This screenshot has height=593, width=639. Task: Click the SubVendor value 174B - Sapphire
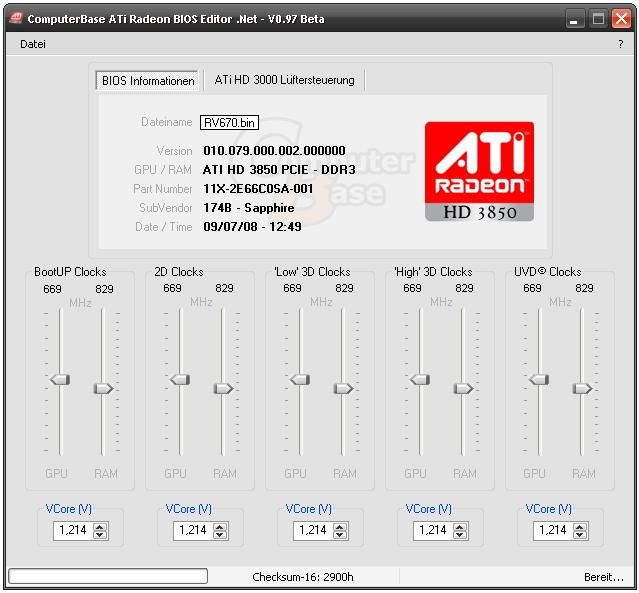tap(249, 208)
